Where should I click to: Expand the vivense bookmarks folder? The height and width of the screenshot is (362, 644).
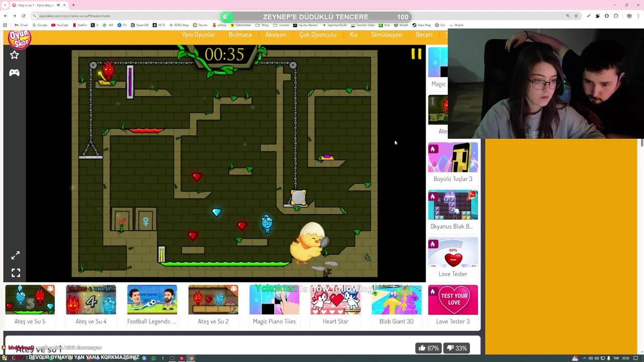282,25
